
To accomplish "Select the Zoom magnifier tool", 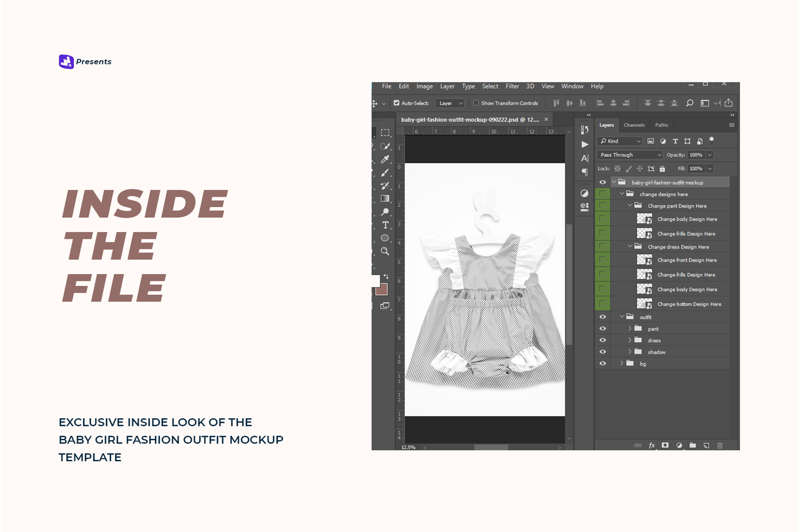I will coord(385,251).
